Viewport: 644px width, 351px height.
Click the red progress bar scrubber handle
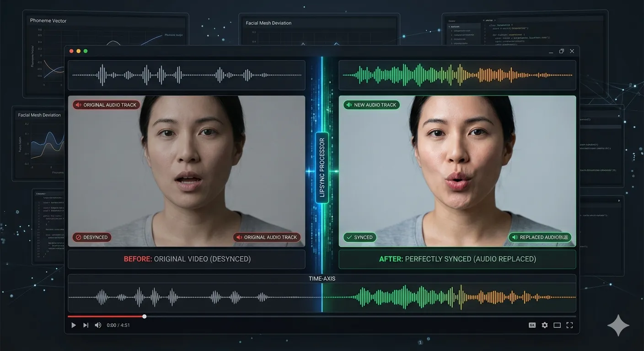[x=145, y=316]
